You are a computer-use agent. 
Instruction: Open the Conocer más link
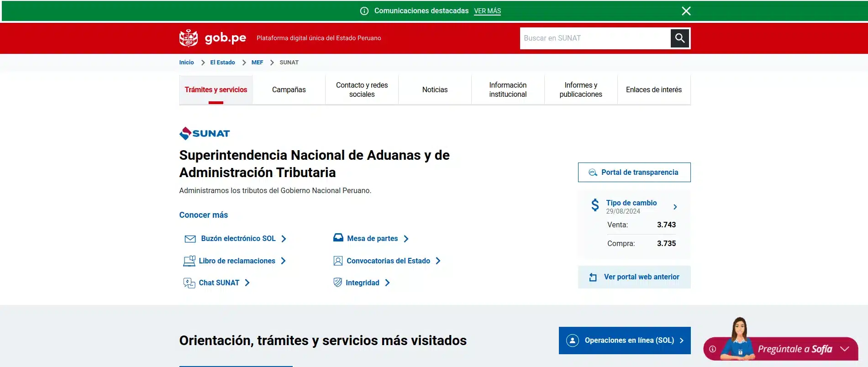coord(203,215)
